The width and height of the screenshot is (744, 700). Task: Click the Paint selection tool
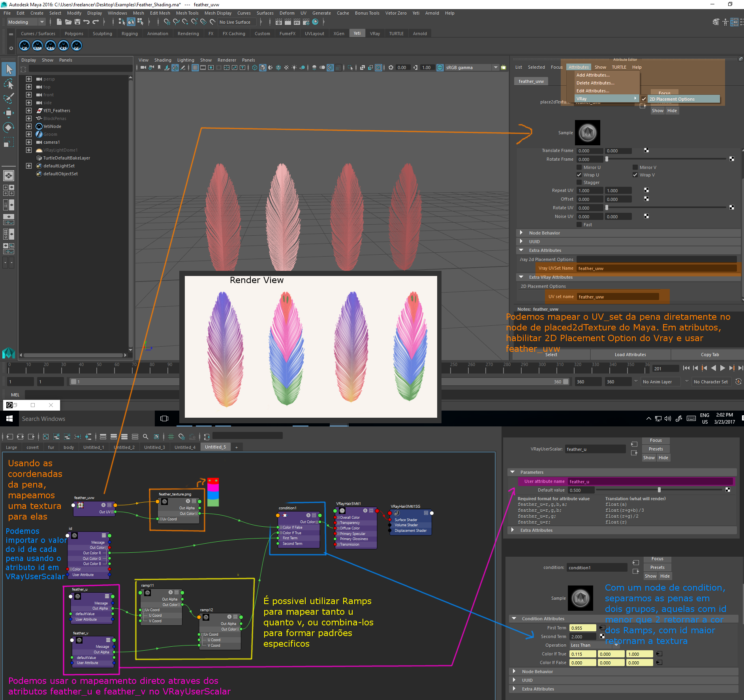coord(9,98)
